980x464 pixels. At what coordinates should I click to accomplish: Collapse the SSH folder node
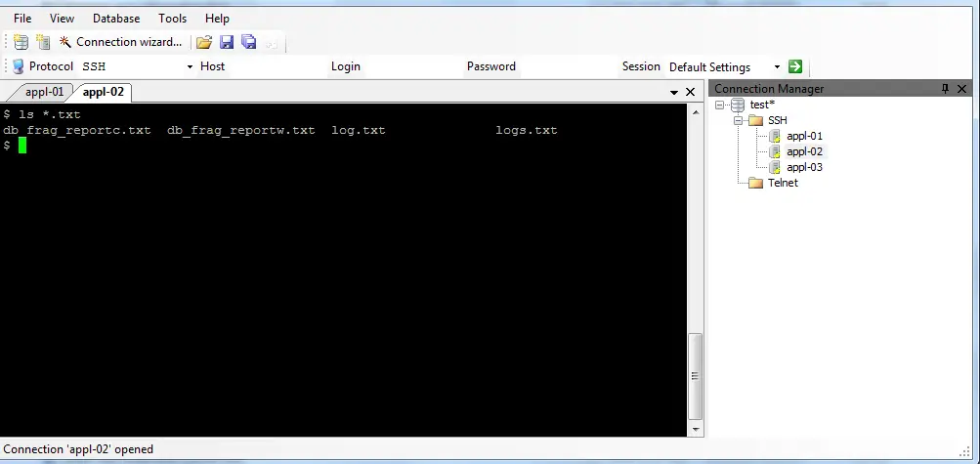click(x=738, y=120)
